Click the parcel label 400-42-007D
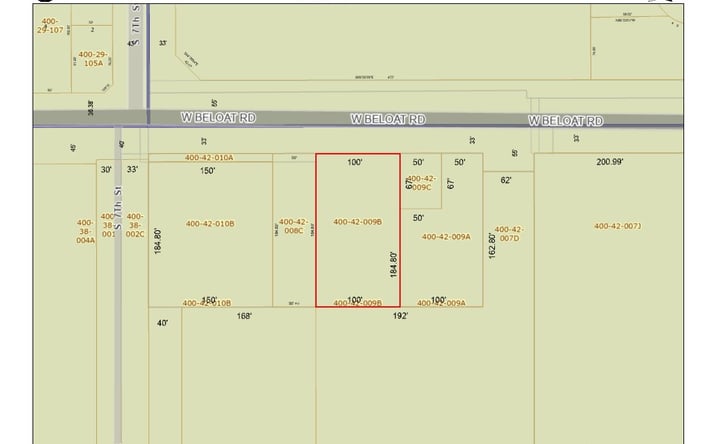716x444 pixels. pos(509,234)
